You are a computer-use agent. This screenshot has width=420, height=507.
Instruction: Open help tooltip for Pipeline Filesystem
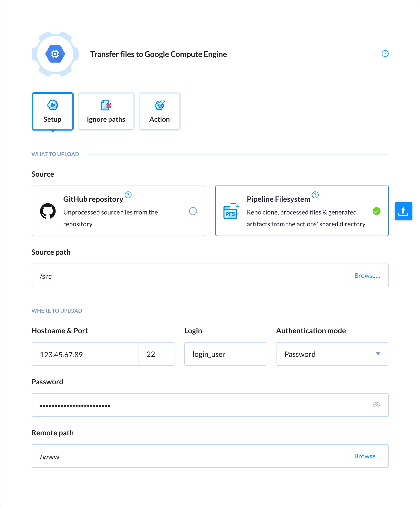click(x=315, y=195)
